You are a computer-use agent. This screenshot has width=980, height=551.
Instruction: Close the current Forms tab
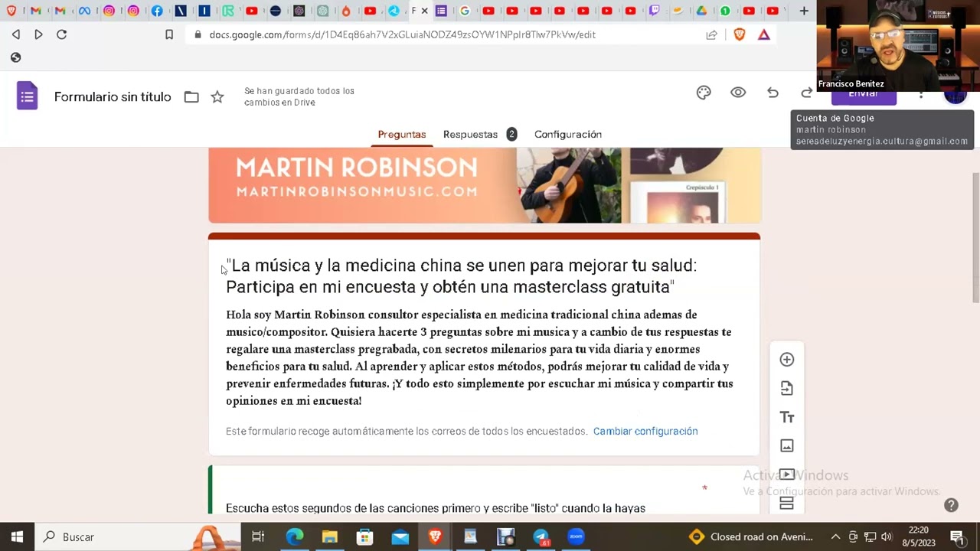pos(424,11)
